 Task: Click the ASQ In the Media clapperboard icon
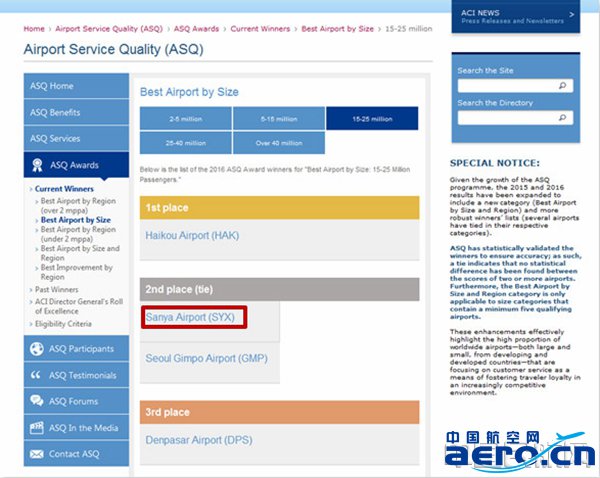[37, 427]
